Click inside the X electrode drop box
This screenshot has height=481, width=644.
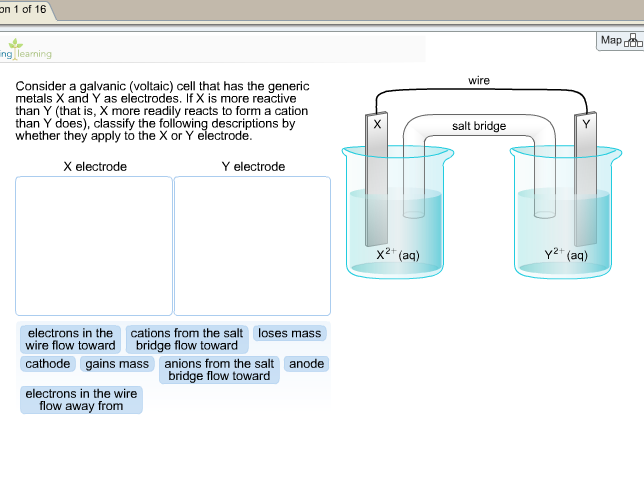click(94, 246)
